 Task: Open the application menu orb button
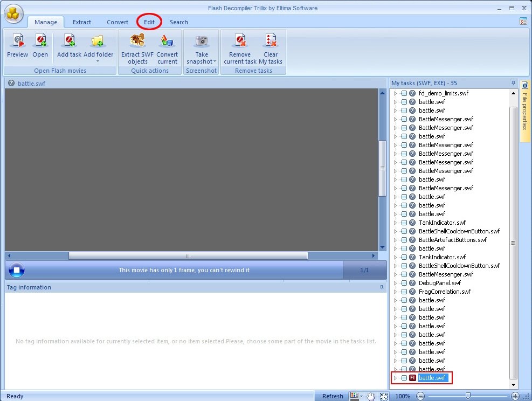(13, 14)
